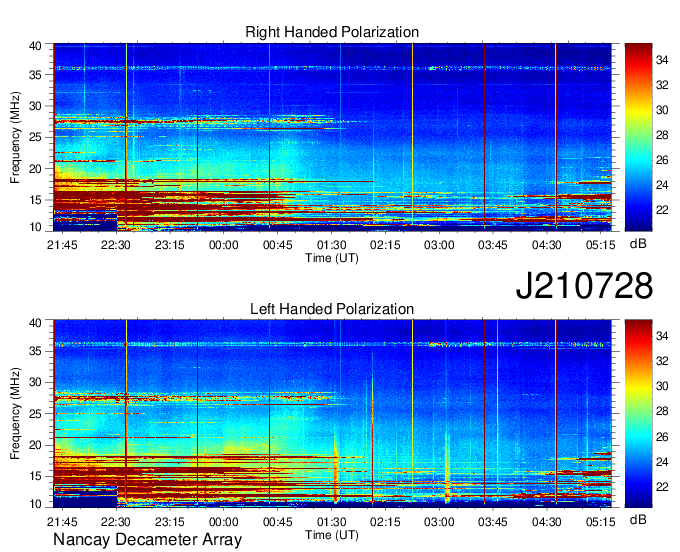680x552 pixels.
Task: Click the "dB" unit label of Left Handed colorbar
Action: [x=638, y=519]
